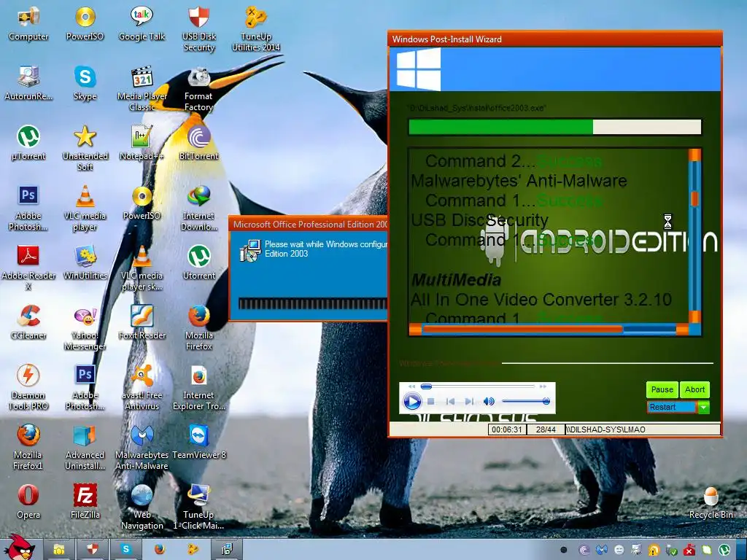
Task: Click the All In One Video Converter 3.2.10 entry
Action: (541, 300)
